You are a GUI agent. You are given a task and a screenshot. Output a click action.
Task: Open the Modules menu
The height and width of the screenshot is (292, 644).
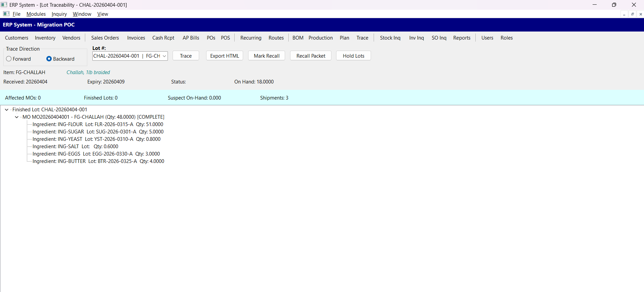36,14
